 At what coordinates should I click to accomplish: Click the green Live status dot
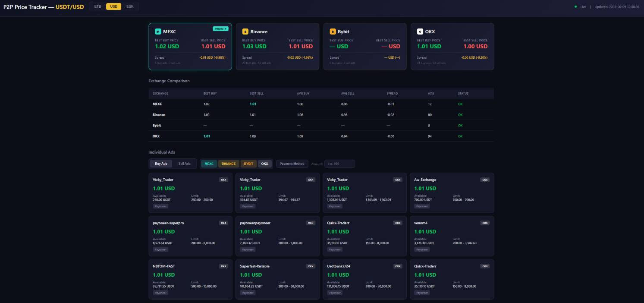click(x=575, y=7)
